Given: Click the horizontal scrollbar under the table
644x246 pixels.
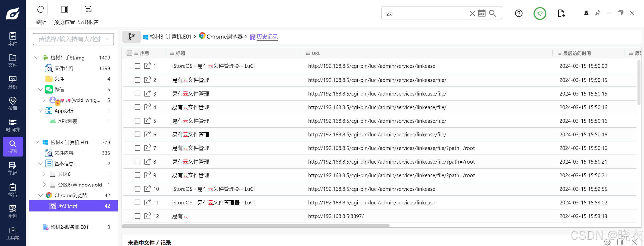Looking at the screenshot, I should (256, 226).
